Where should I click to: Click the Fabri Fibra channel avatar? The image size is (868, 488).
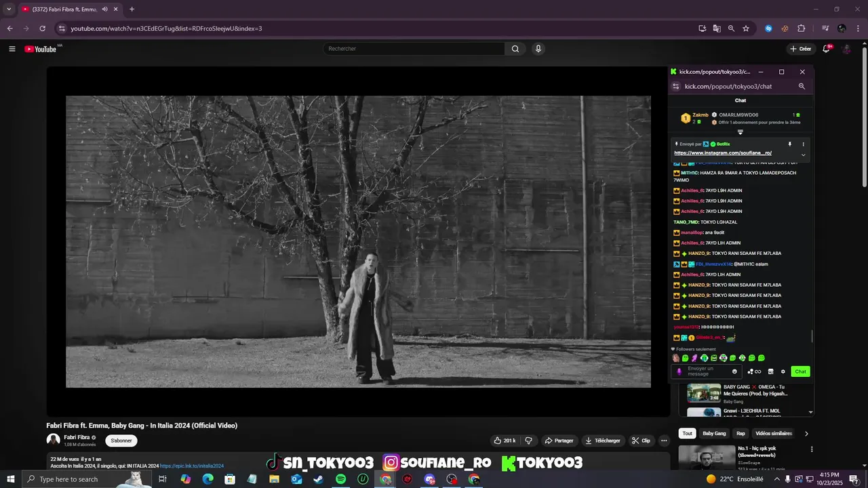point(53,440)
